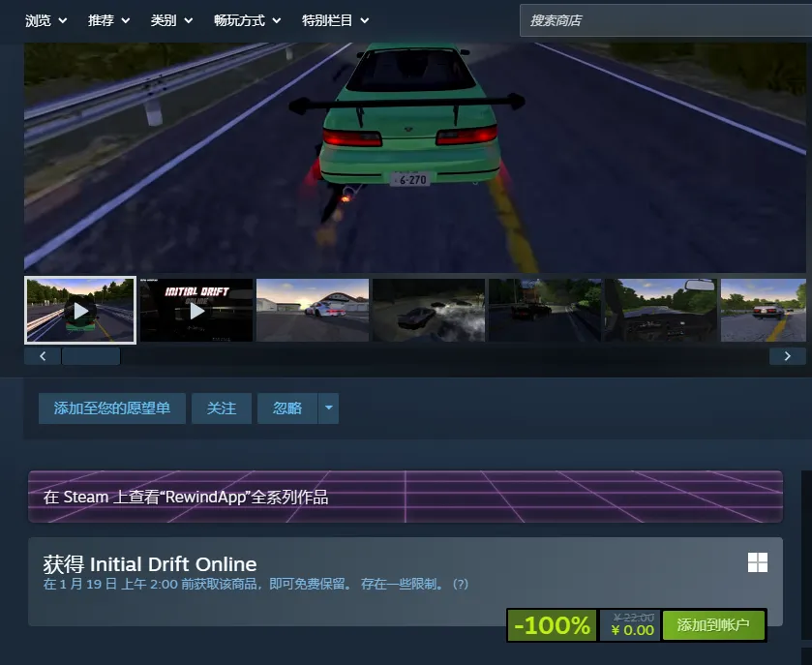Click the main gameplay video area

pos(415,158)
